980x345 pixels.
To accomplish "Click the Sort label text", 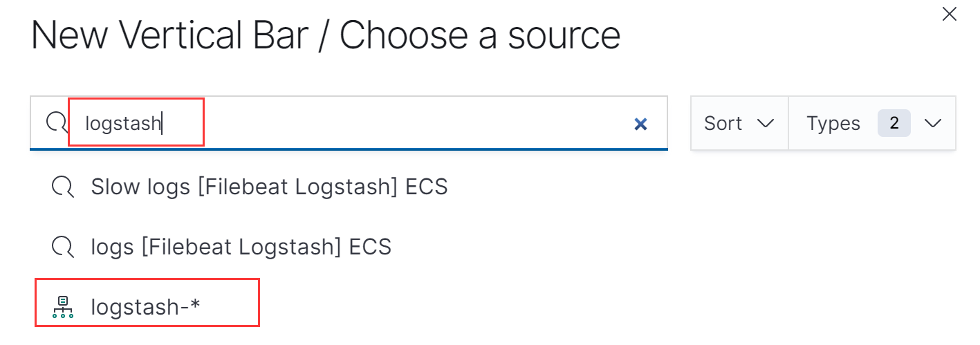I will tap(723, 123).
